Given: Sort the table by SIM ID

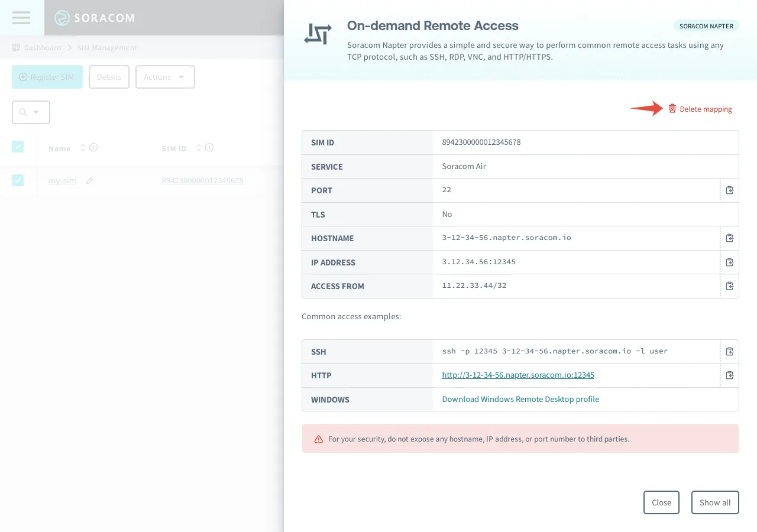Looking at the screenshot, I should (199, 148).
